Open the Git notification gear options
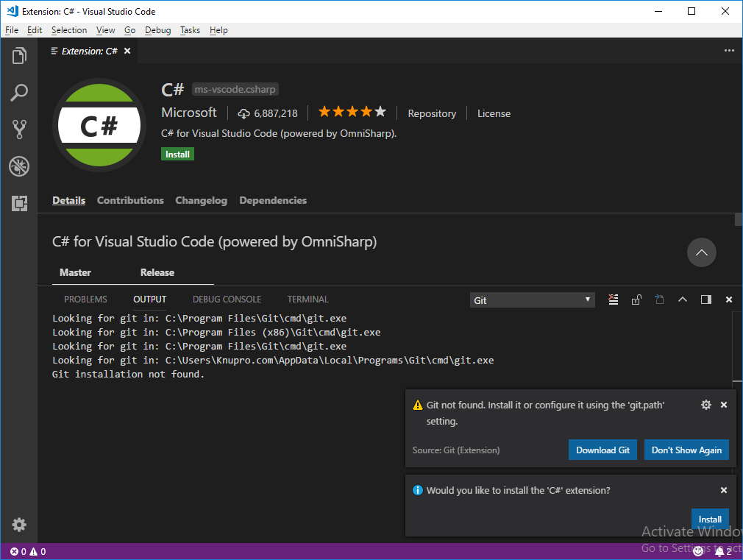This screenshot has width=743, height=560. click(706, 405)
